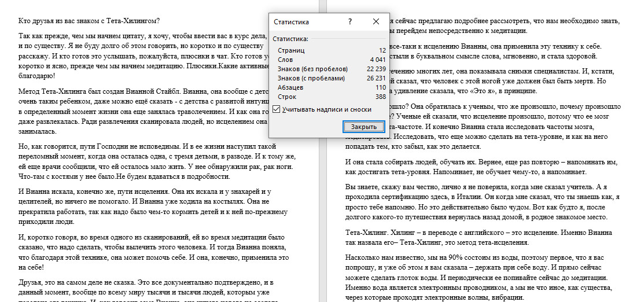This screenshot has width=644, height=302.
Task: Click paragraph starting Тета-Хилинг. Хилинг – в переводе
Action: click(x=480, y=237)
